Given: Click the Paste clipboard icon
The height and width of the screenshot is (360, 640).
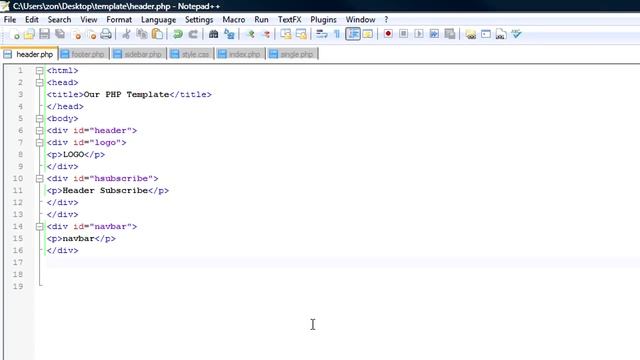Looking at the screenshot, I should pyautogui.click(x=157, y=34).
